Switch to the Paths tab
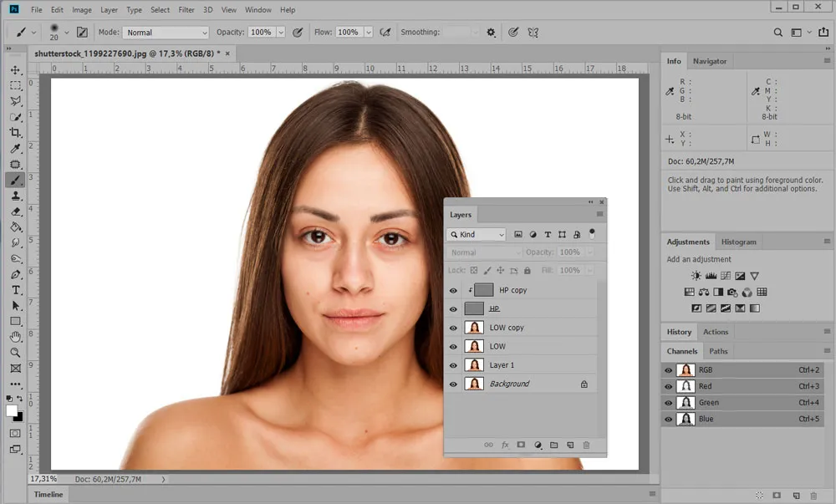 [718, 351]
